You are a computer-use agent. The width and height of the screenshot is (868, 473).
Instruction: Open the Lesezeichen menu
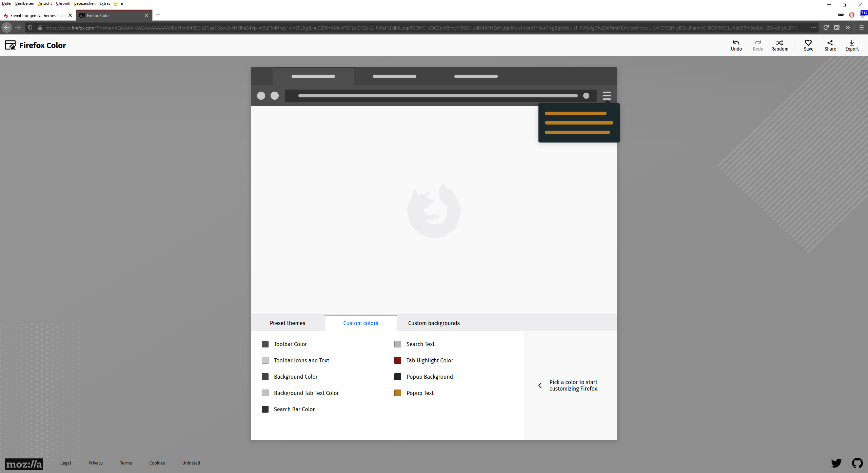85,3
